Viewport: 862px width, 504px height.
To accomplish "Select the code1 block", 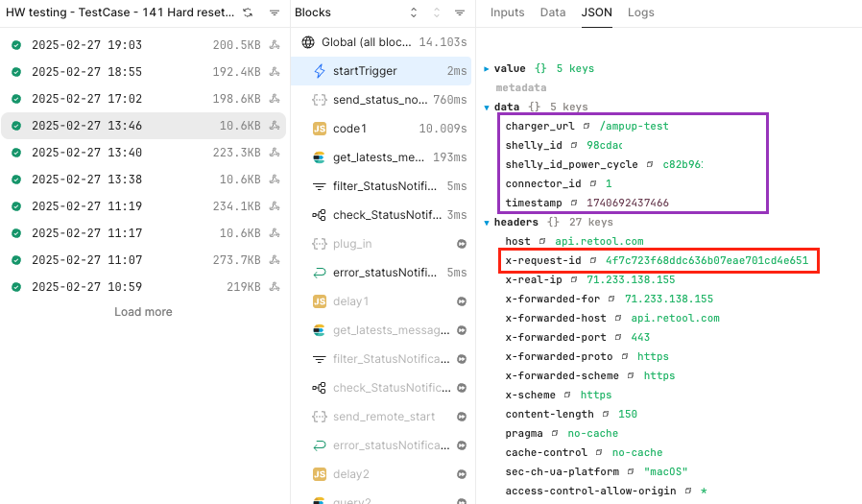I will point(383,129).
